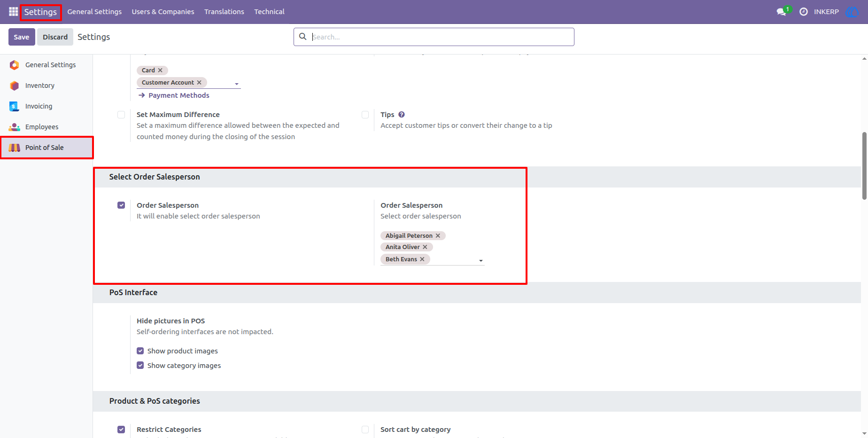Click the vertical scrollbar thumb
This screenshot has height=438, width=868.
(864, 166)
